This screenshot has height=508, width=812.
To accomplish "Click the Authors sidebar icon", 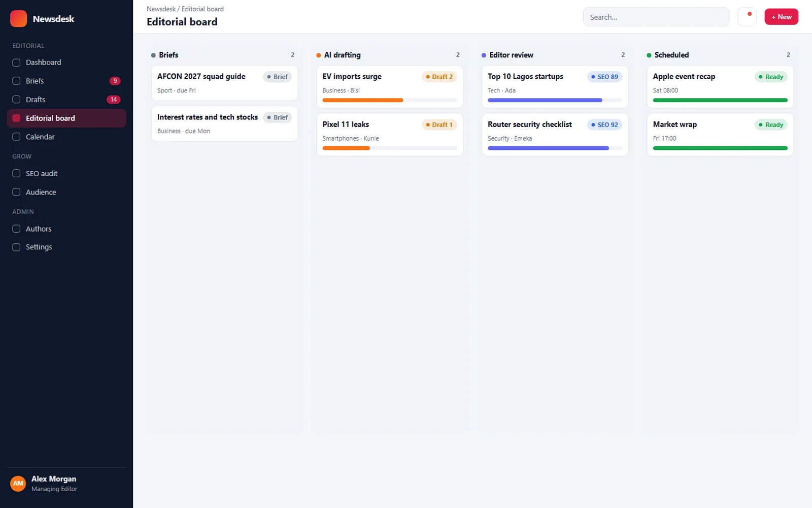I will click(16, 229).
